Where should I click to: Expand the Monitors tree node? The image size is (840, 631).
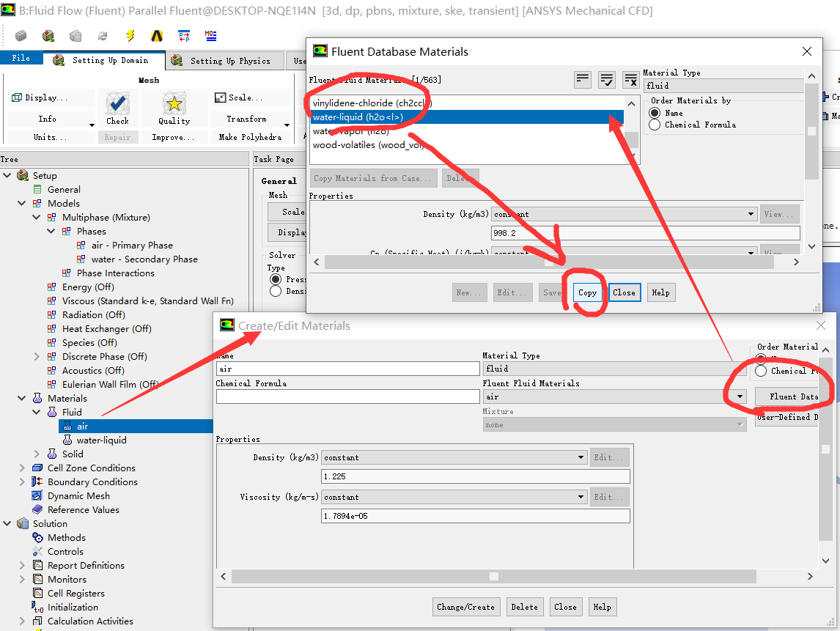(x=22, y=579)
